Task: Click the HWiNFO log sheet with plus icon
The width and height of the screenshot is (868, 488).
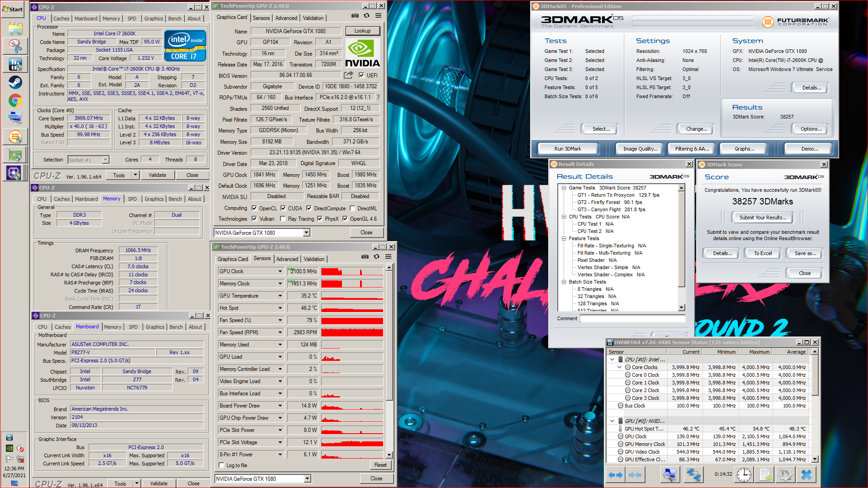Action: tap(765, 474)
